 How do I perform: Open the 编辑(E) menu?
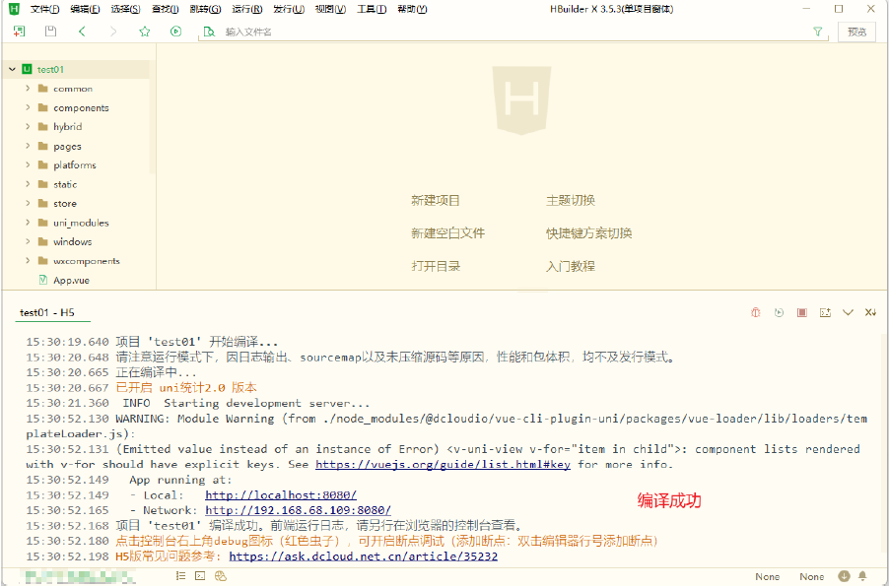point(85,9)
